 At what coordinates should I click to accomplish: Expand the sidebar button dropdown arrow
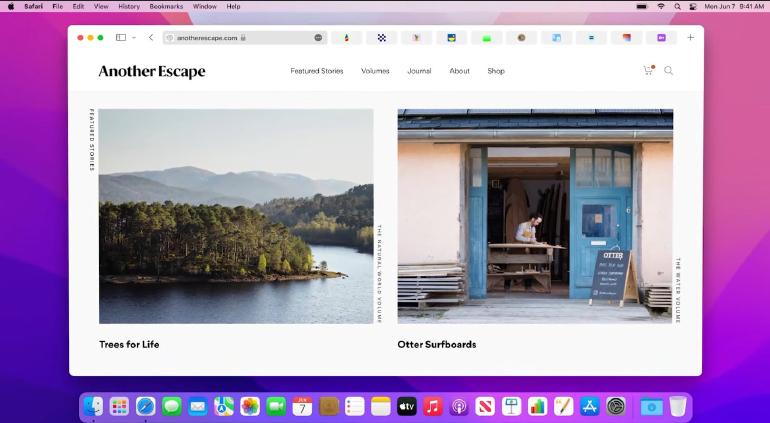pyautogui.click(x=134, y=38)
